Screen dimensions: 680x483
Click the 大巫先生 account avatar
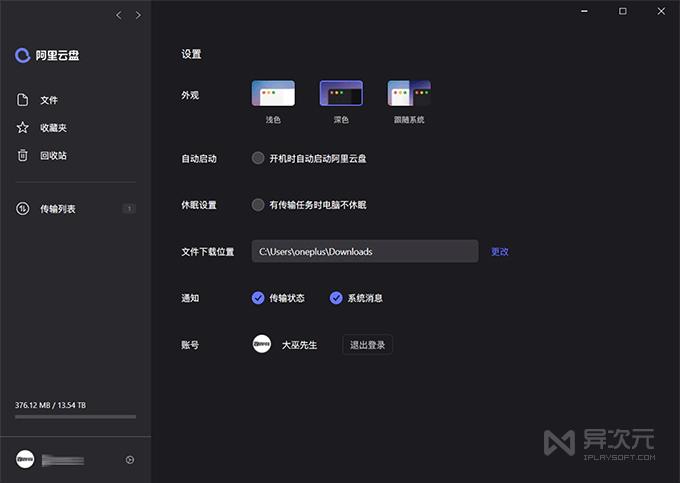[x=262, y=344]
